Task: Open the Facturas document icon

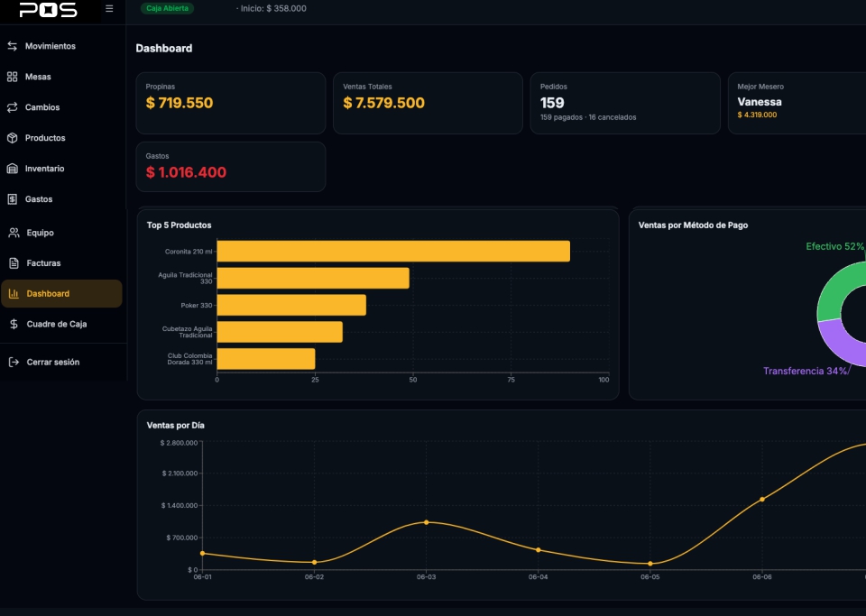Action: (14, 263)
